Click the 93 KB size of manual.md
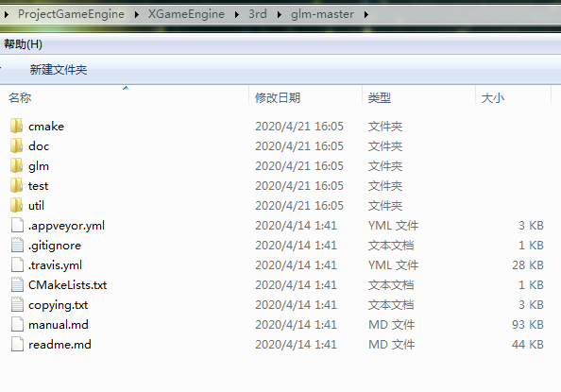This screenshot has width=561, height=392. (x=528, y=324)
